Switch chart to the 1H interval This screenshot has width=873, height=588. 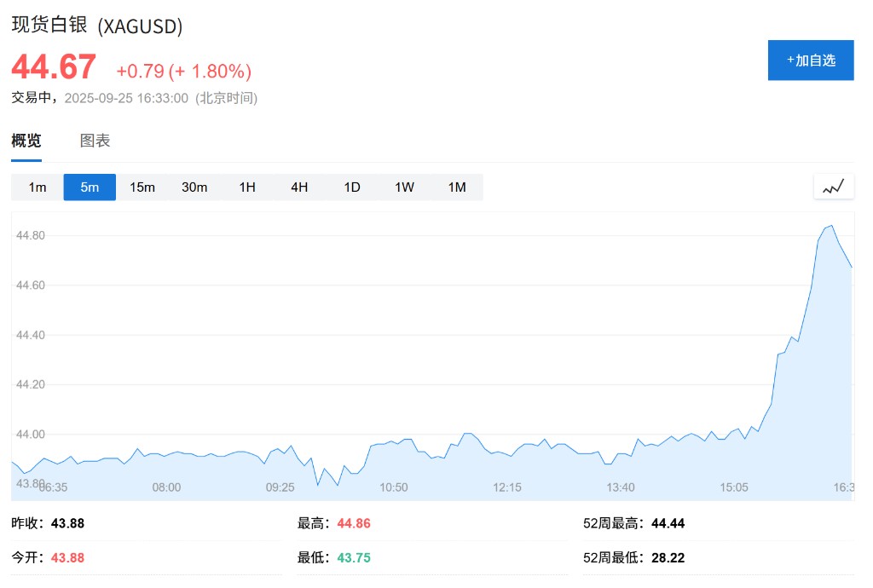coord(247,187)
